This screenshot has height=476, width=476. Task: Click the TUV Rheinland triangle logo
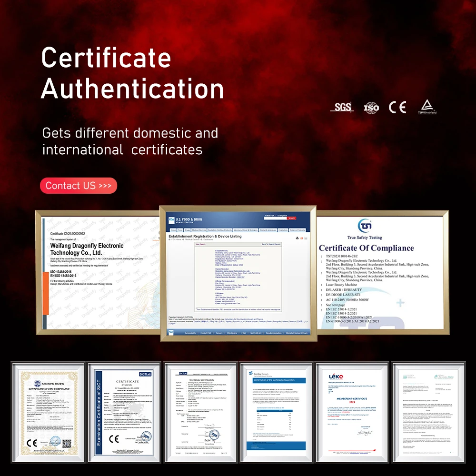(x=427, y=107)
